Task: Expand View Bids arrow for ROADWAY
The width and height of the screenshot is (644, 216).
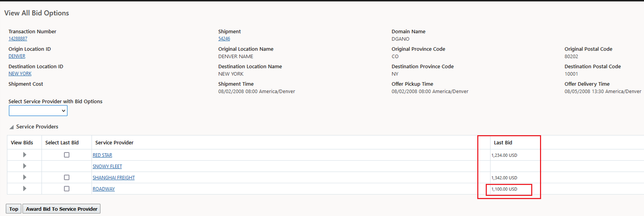Action: click(x=25, y=189)
